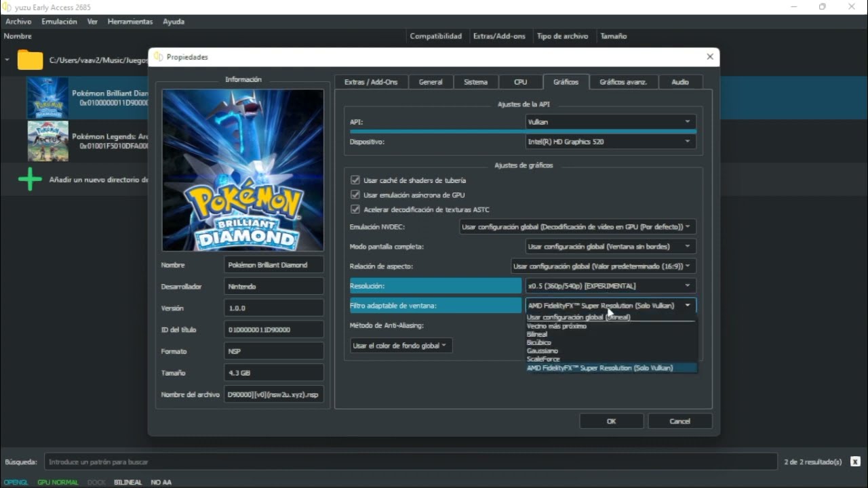868x488 pixels.
Task: Choose Vecino más próximo filter option
Action: [x=611, y=326]
